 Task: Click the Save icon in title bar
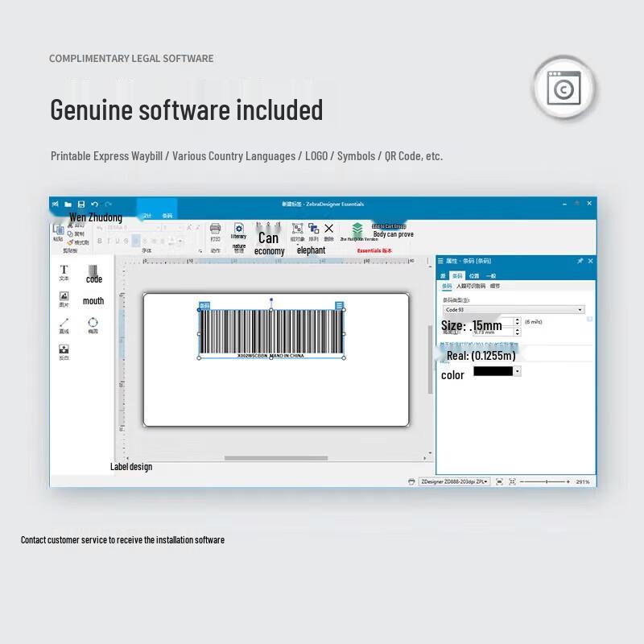pyautogui.click(x=81, y=204)
